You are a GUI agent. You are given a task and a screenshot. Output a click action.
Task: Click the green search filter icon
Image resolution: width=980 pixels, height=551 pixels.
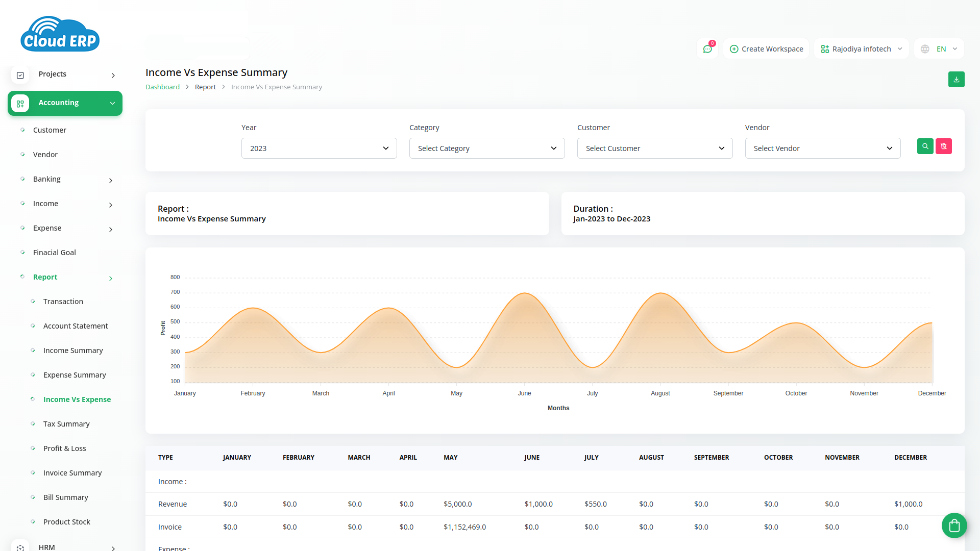click(925, 146)
